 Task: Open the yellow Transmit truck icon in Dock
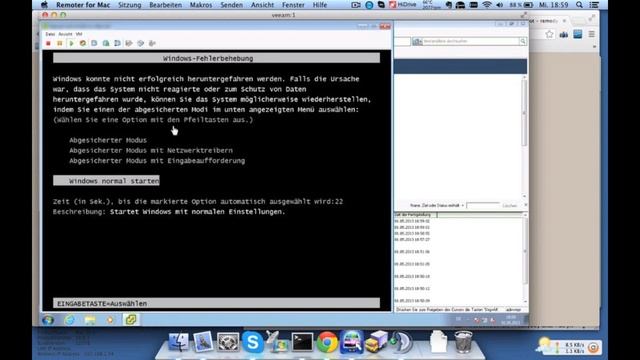click(x=376, y=342)
